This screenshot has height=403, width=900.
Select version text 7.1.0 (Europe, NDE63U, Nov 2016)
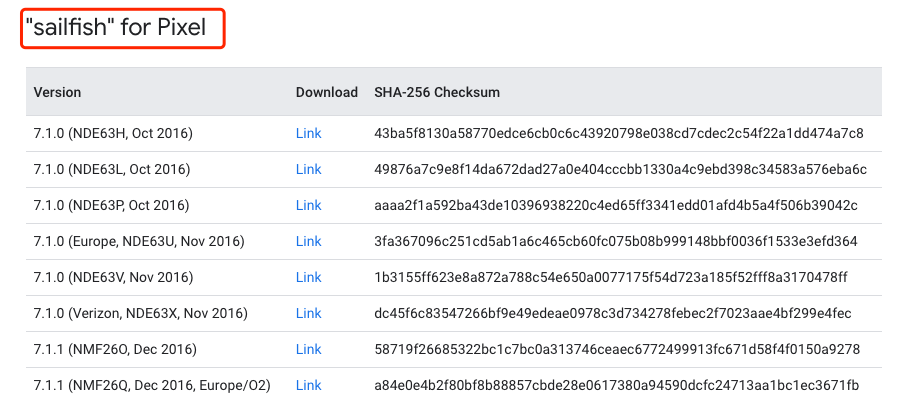click(x=139, y=242)
